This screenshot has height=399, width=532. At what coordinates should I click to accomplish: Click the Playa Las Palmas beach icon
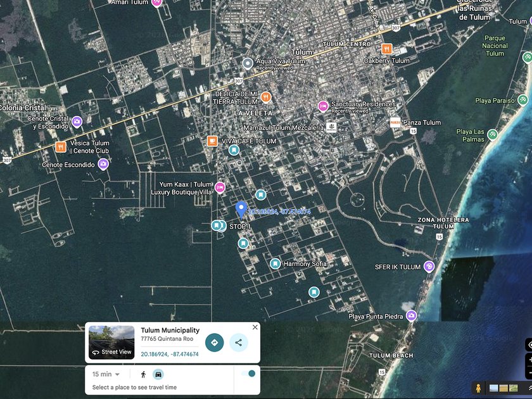pyautogui.click(x=492, y=135)
